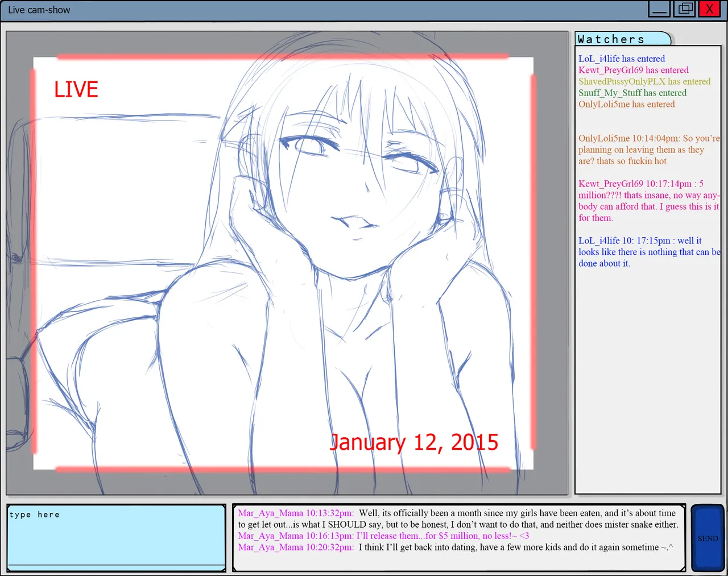Screen dimensions: 728x576
Task: Select 'LoL_i4life has entered' entry
Action: 622,59
